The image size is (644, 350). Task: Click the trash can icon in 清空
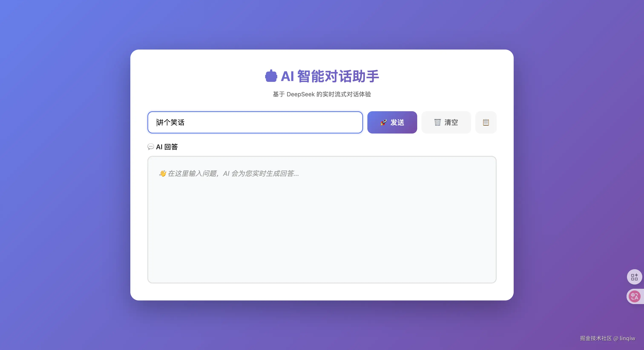(x=437, y=122)
